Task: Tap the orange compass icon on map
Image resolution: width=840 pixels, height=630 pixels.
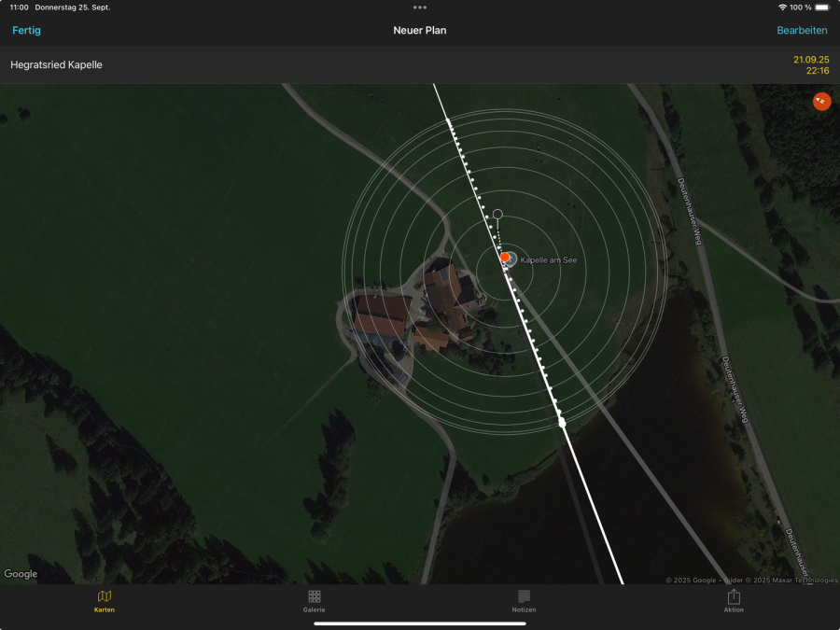Action: (821, 101)
